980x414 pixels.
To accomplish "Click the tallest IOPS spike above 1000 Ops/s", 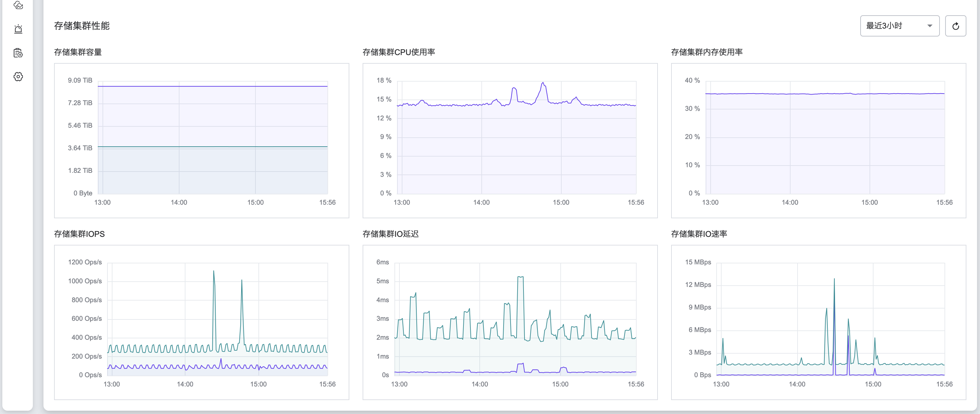I will pyautogui.click(x=214, y=272).
